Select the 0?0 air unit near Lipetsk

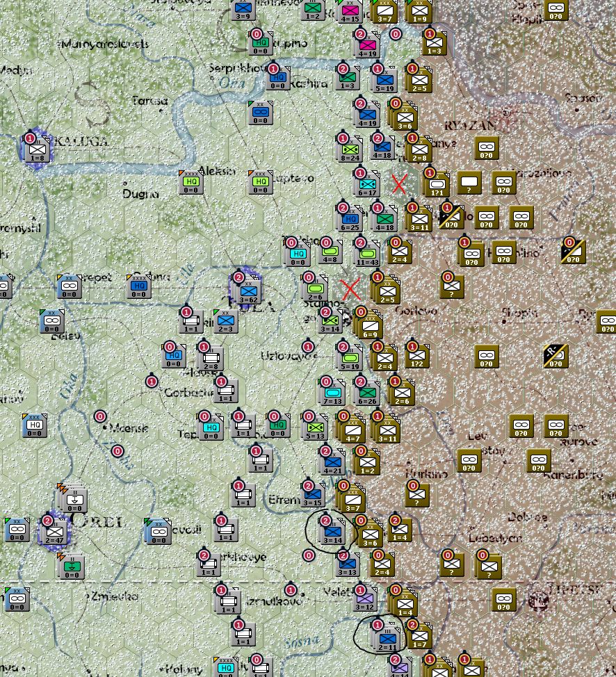point(503,599)
